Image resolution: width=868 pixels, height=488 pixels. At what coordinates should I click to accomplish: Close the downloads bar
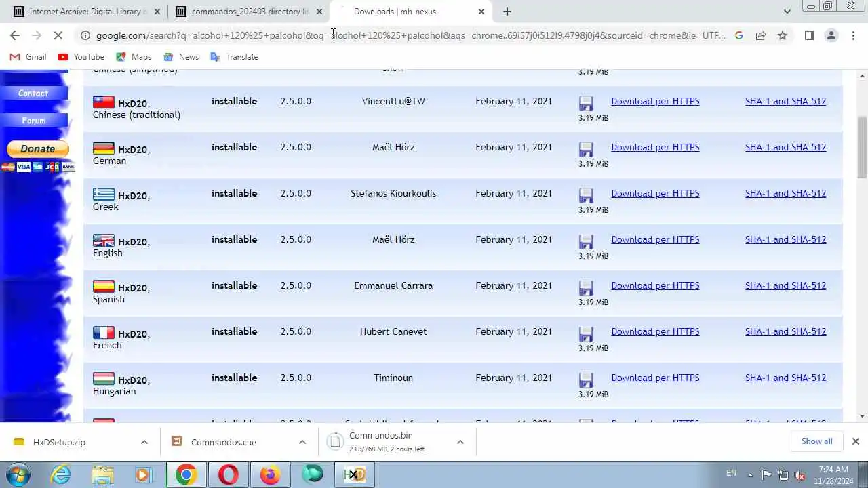coord(856,441)
